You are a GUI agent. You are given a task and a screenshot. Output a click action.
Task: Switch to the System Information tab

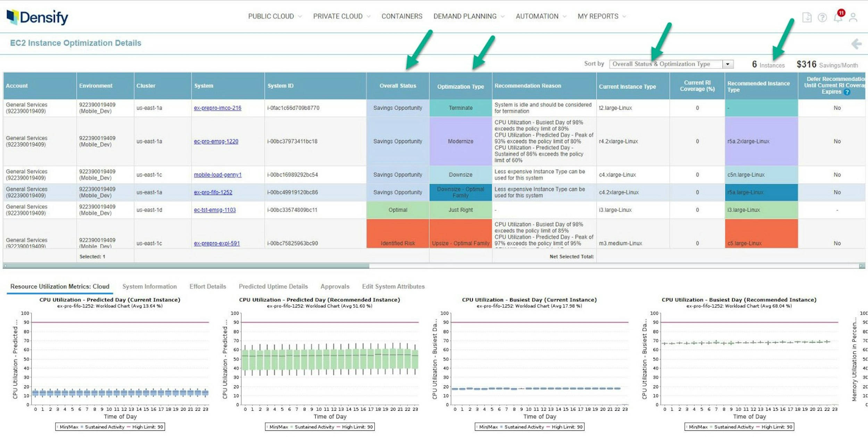149,286
